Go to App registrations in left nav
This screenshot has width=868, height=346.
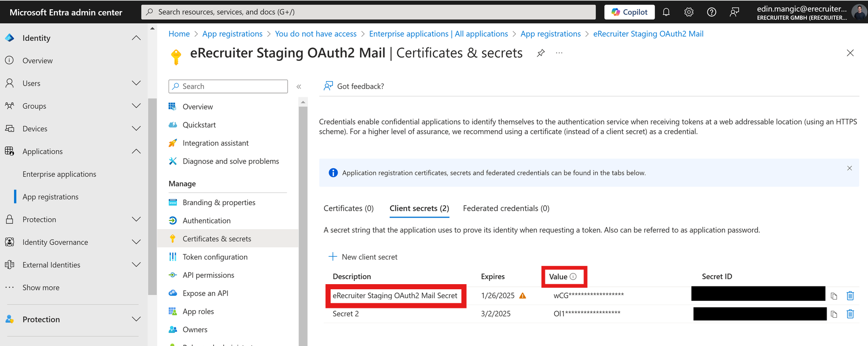coord(51,197)
